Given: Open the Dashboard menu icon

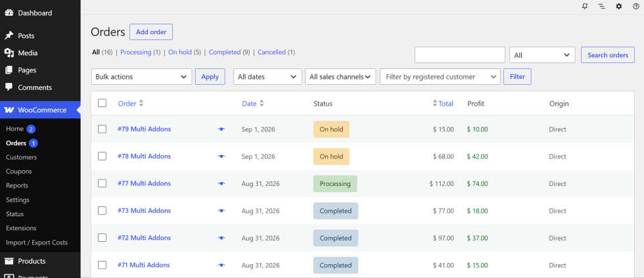Looking at the screenshot, I should 9,12.
